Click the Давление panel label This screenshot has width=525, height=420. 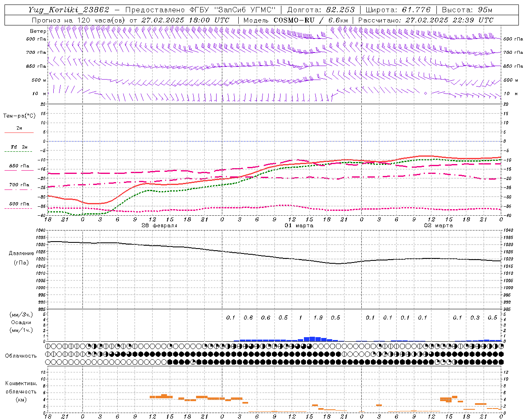(21, 253)
